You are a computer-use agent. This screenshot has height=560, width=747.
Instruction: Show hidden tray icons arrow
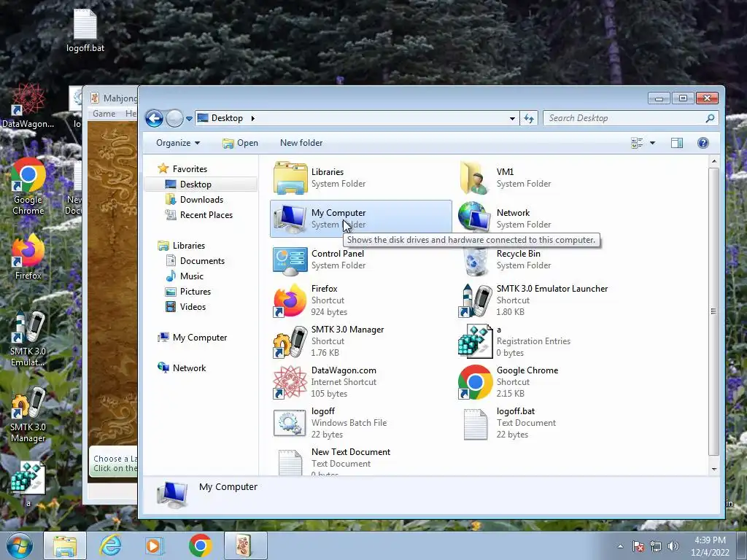click(x=620, y=546)
